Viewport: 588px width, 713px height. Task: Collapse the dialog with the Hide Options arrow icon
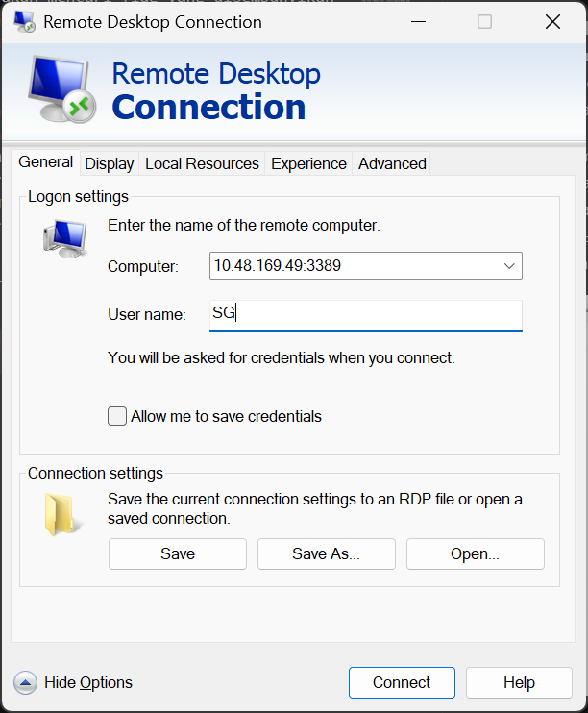[x=26, y=682]
